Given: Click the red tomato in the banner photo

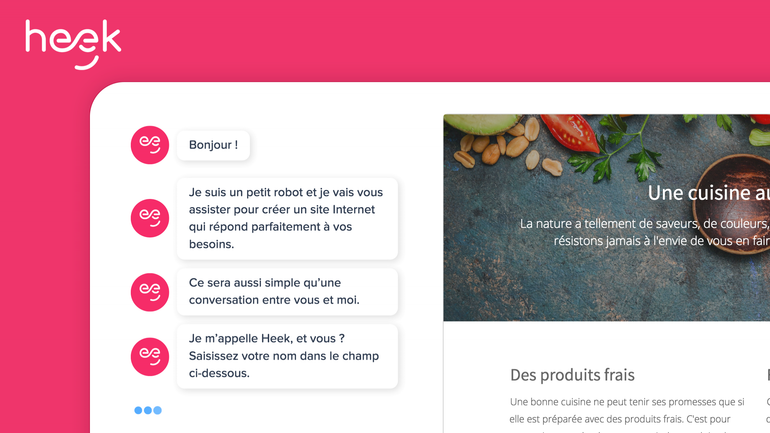Looking at the screenshot, I should tap(570, 132).
